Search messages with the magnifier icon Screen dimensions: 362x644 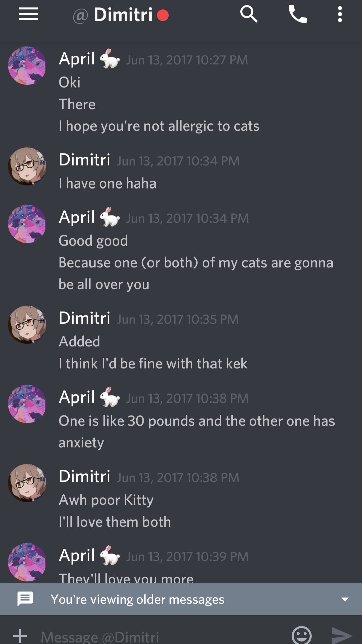coord(249,14)
